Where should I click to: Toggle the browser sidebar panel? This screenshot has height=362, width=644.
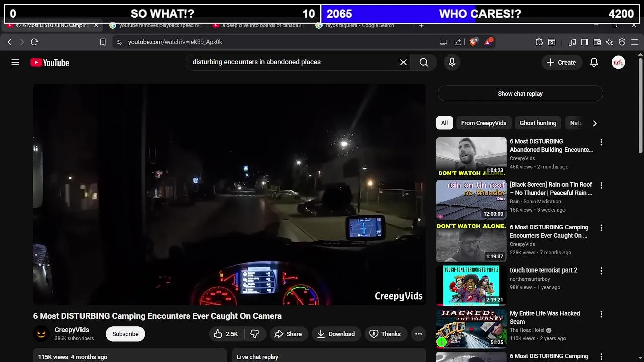tap(584, 42)
